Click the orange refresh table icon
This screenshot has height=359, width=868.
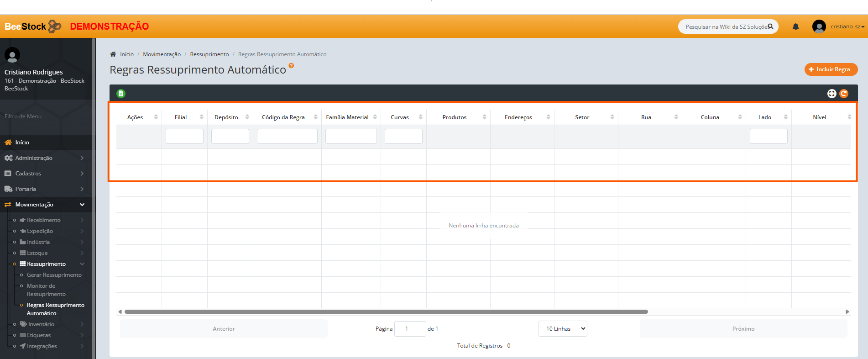pos(844,94)
